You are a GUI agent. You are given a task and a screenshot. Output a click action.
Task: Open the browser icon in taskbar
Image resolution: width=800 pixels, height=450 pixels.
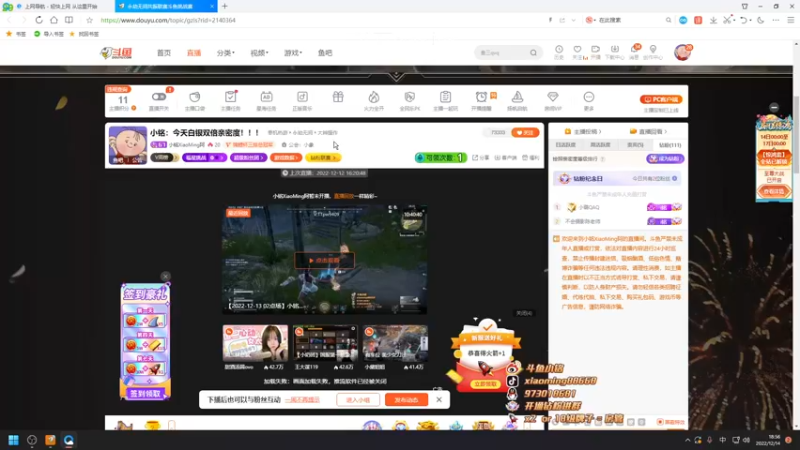point(68,440)
